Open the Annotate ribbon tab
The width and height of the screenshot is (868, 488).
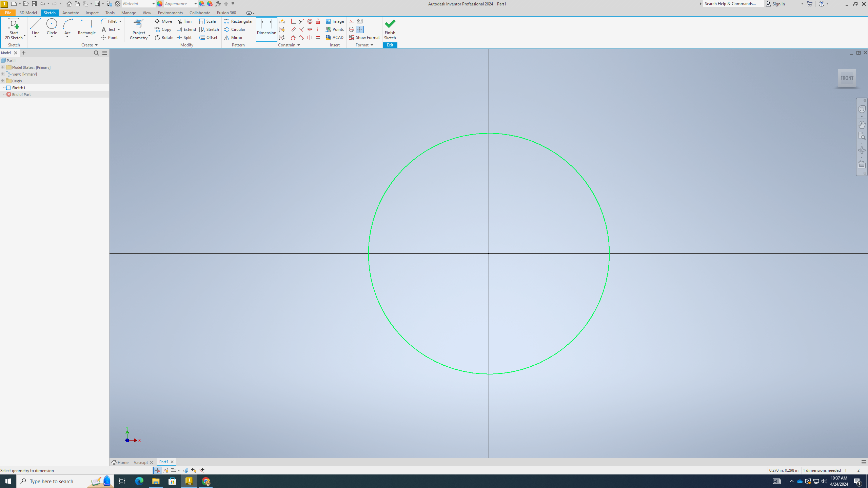click(71, 13)
